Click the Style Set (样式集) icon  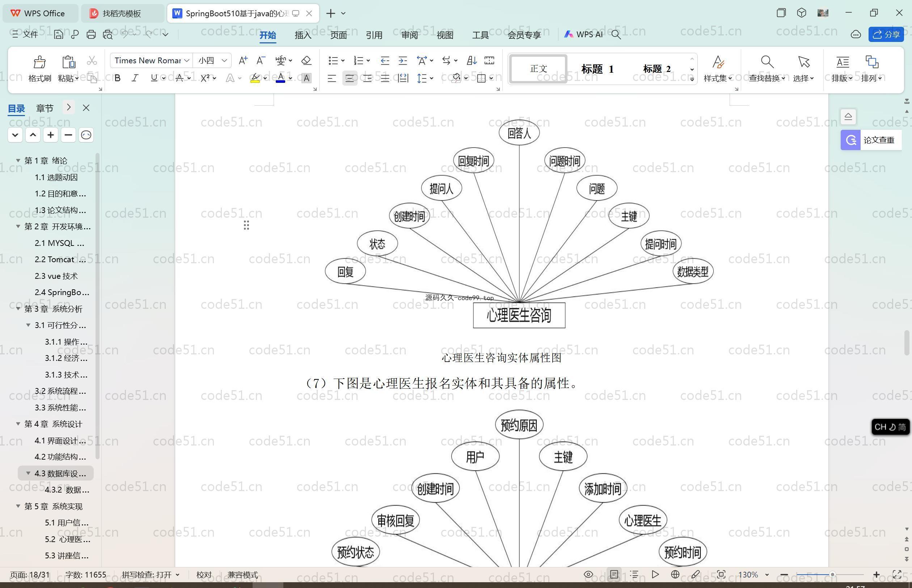point(718,62)
